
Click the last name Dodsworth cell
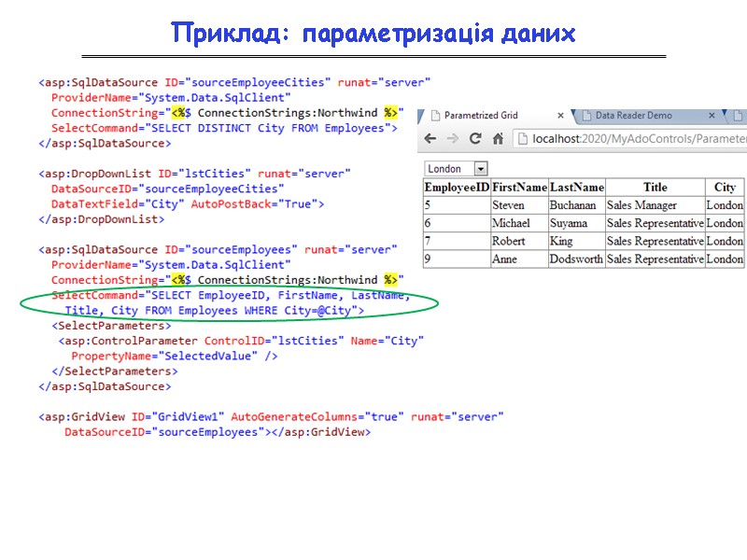pyautogui.click(x=577, y=259)
